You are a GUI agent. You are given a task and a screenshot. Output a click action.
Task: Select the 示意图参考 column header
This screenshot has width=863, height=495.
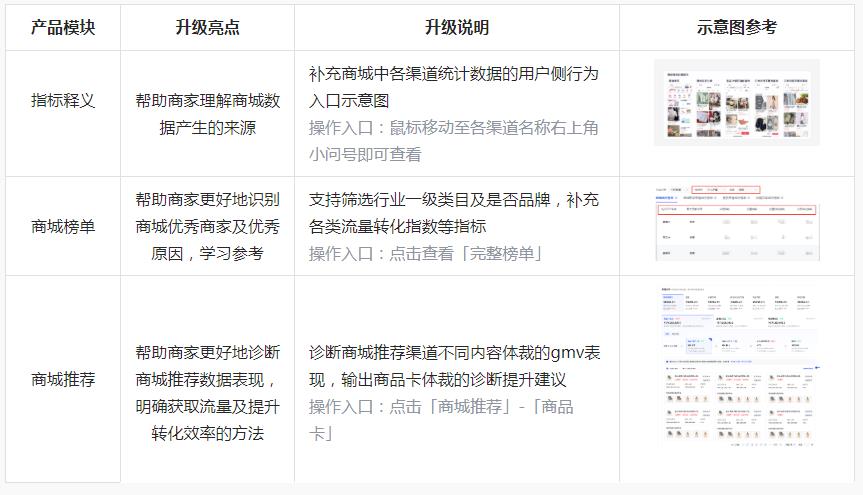(x=736, y=27)
